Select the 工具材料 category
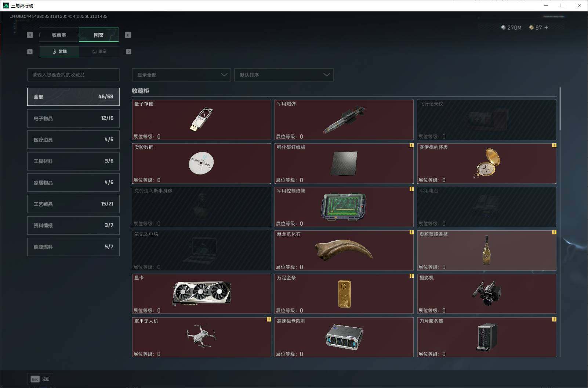588x388 pixels. point(73,161)
